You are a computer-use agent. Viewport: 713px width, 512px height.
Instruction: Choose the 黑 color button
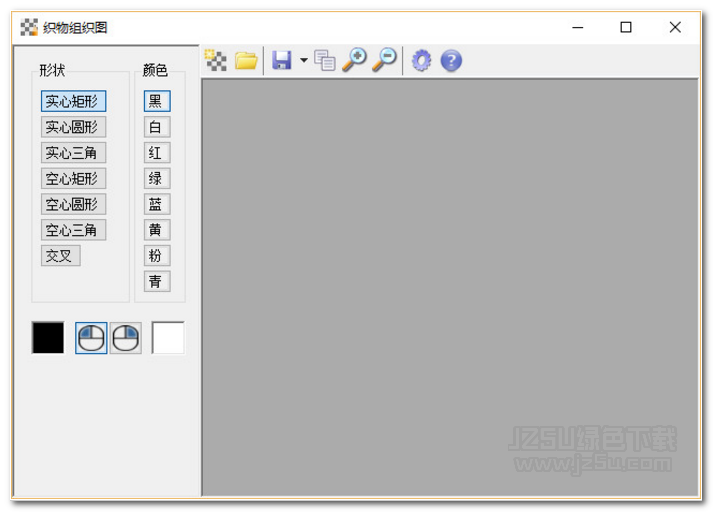click(157, 101)
